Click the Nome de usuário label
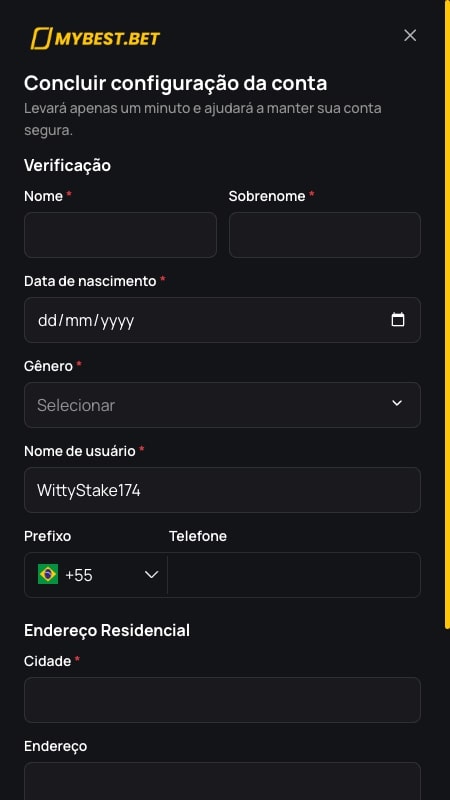This screenshot has height=800, width=450. 80,451
